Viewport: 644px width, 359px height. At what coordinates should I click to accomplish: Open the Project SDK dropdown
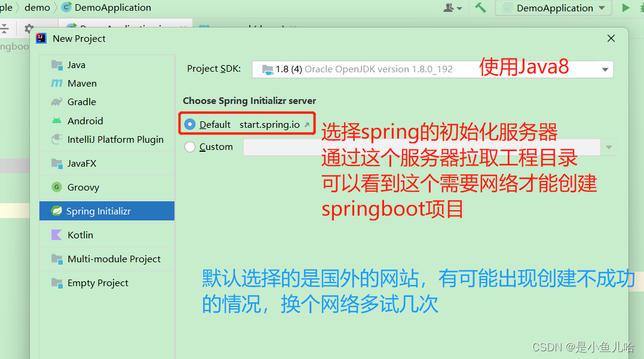click(433, 69)
